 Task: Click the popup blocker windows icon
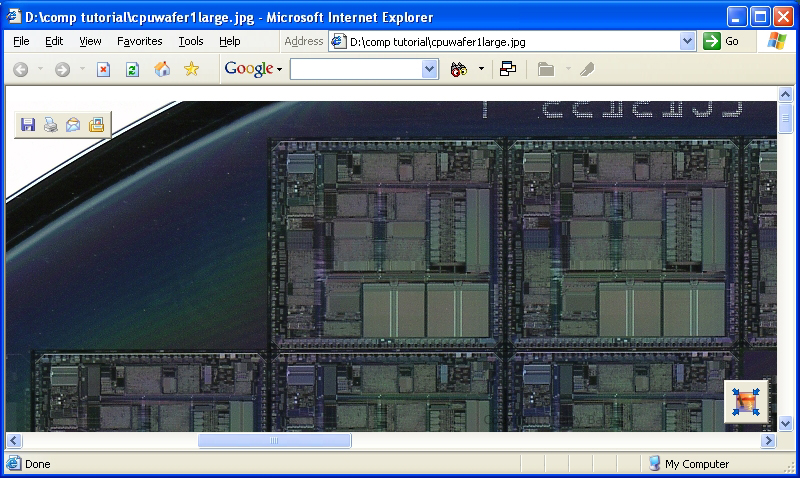[x=508, y=69]
